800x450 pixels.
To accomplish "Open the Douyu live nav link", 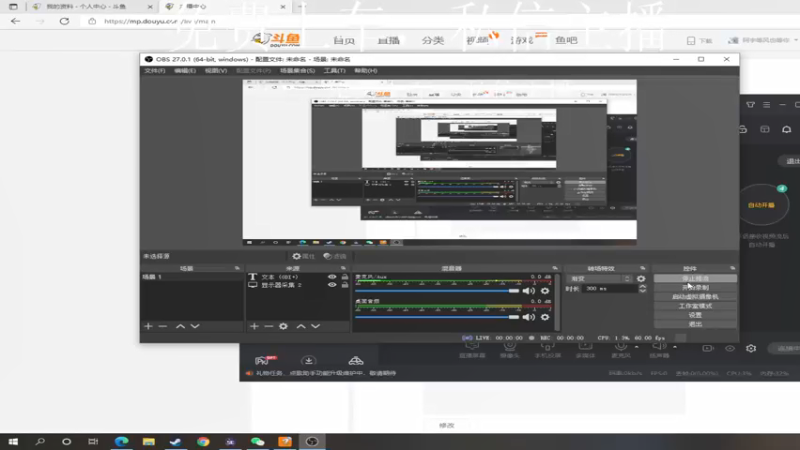I will pos(388,40).
